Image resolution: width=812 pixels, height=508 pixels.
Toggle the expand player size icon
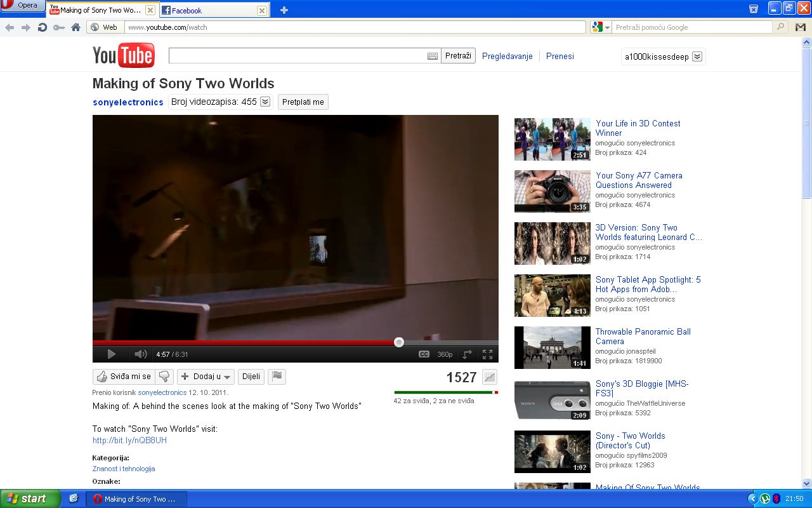pyautogui.click(x=468, y=354)
